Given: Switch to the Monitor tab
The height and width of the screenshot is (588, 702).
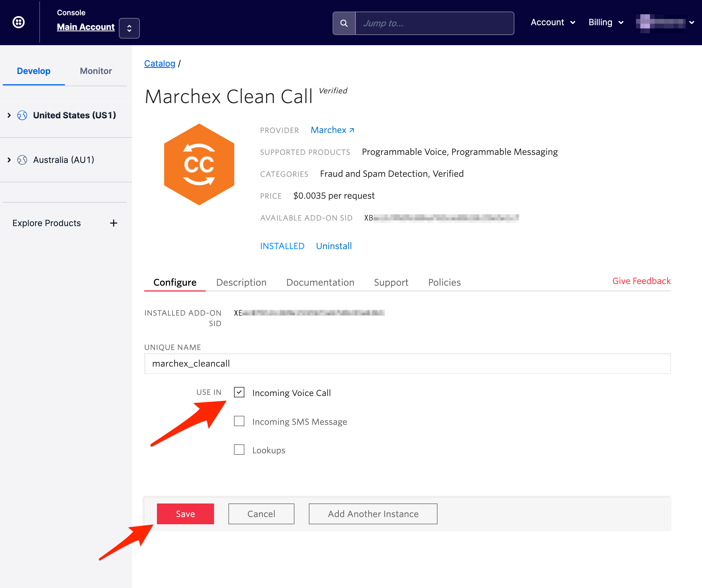Looking at the screenshot, I should 96,71.
